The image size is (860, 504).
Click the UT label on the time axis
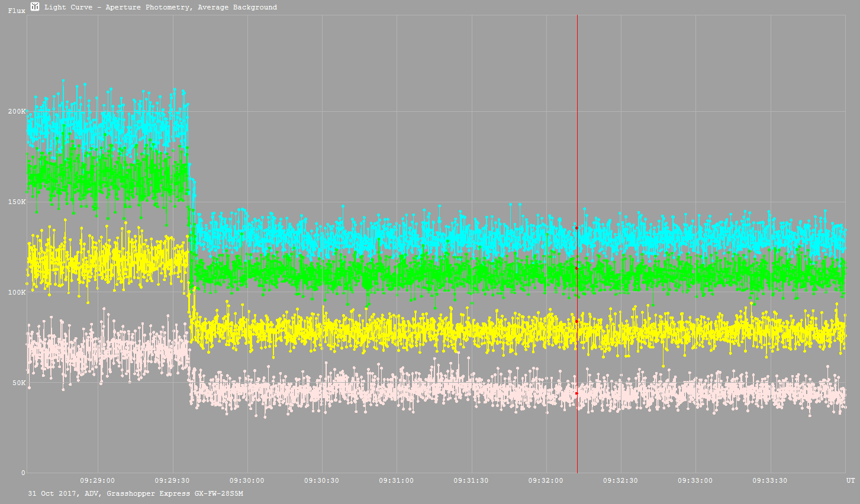(x=850, y=480)
